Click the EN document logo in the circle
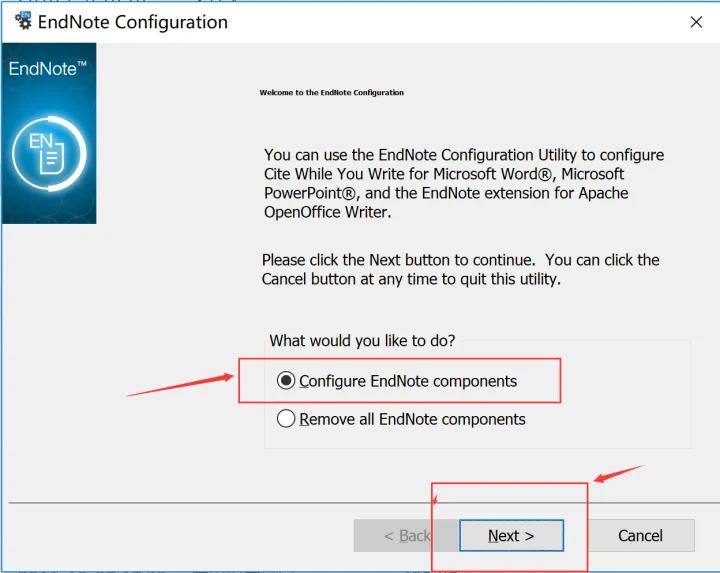This screenshot has height=573, width=720. [48, 152]
